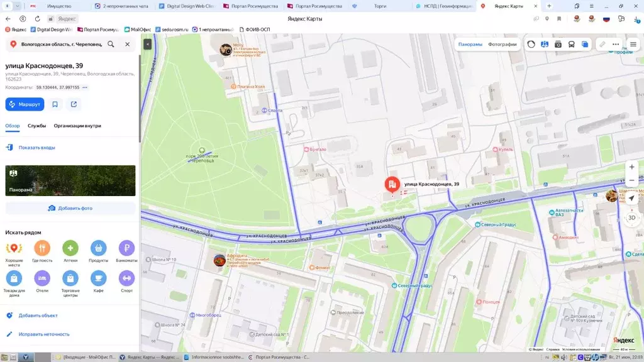Image resolution: width=644 pixels, height=362 pixels.
Task: Zoom in with the plus button
Action: pos(631,167)
